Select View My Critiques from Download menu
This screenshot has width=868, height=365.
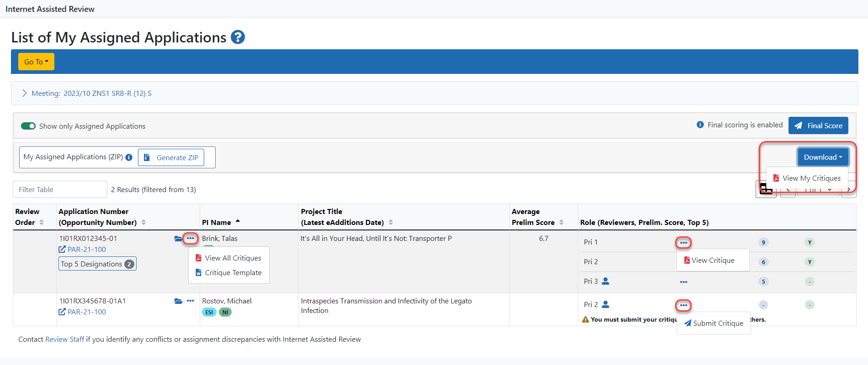(807, 178)
